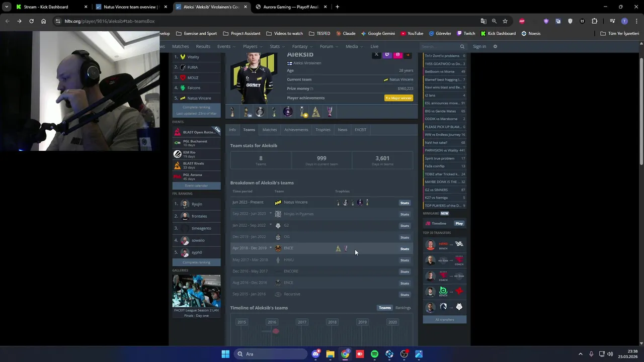Expand the Events menu dropdown
This screenshot has width=644, height=362.
pos(226,46)
